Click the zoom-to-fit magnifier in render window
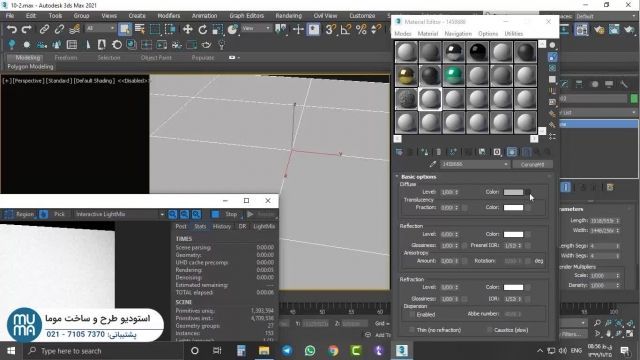The image size is (640, 360). point(196,214)
